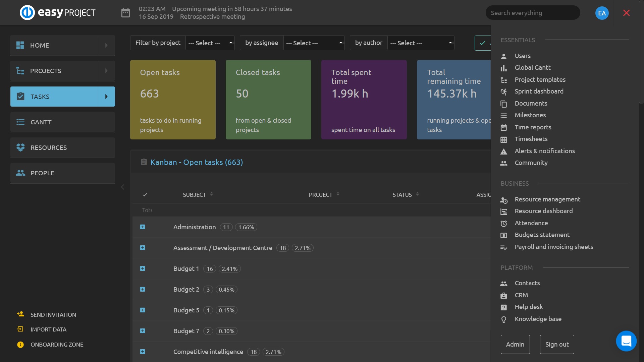Click the Knowledge base lightbulb icon
Viewport: 644px width, 362px height.
coord(503,319)
